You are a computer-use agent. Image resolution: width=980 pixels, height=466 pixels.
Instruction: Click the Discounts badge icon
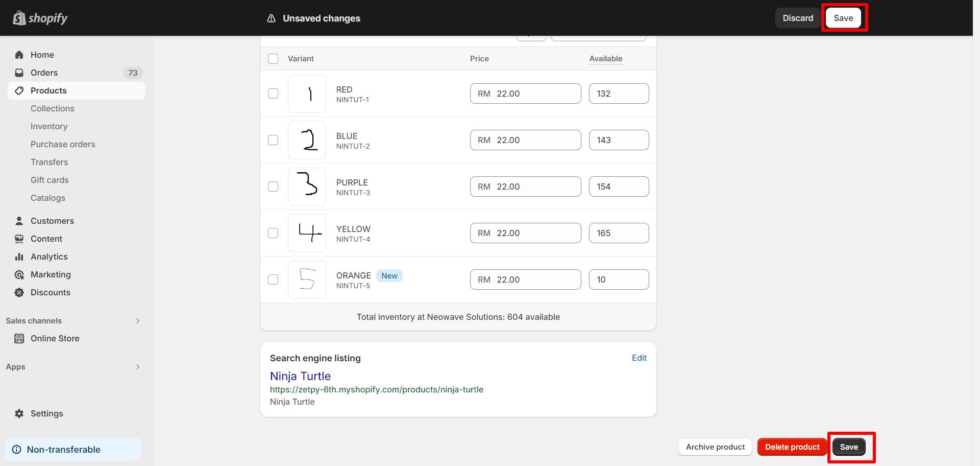(x=19, y=292)
